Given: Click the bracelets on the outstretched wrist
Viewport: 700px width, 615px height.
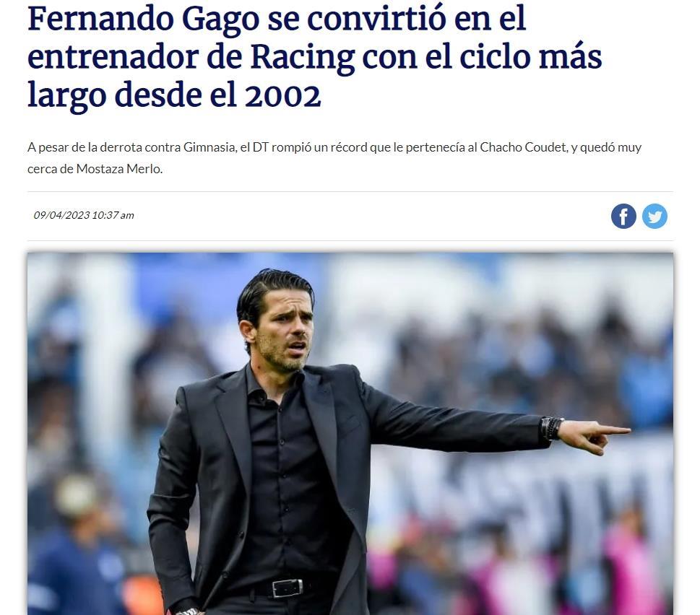Looking at the screenshot, I should (x=551, y=429).
